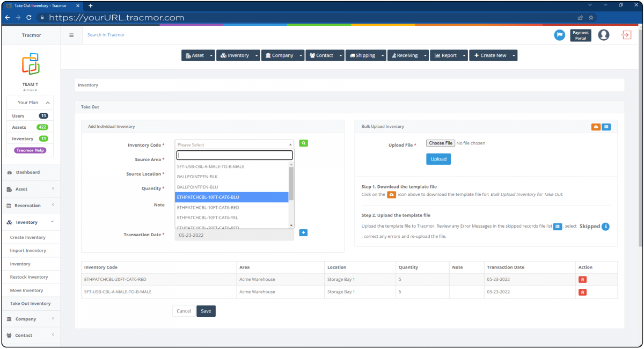This screenshot has height=349, width=644.
Task: Open Company dropdown arrow in top toolbar
Action: 301,55
